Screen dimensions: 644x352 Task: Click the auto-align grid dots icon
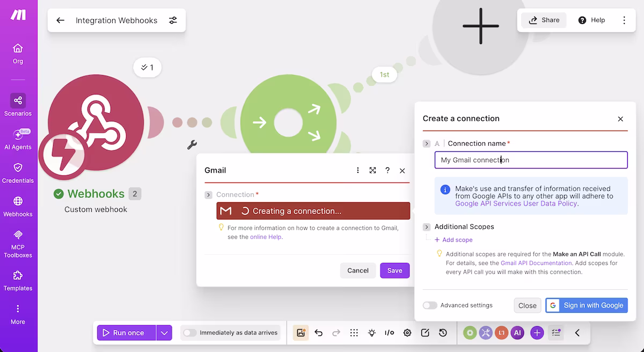(354, 333)
